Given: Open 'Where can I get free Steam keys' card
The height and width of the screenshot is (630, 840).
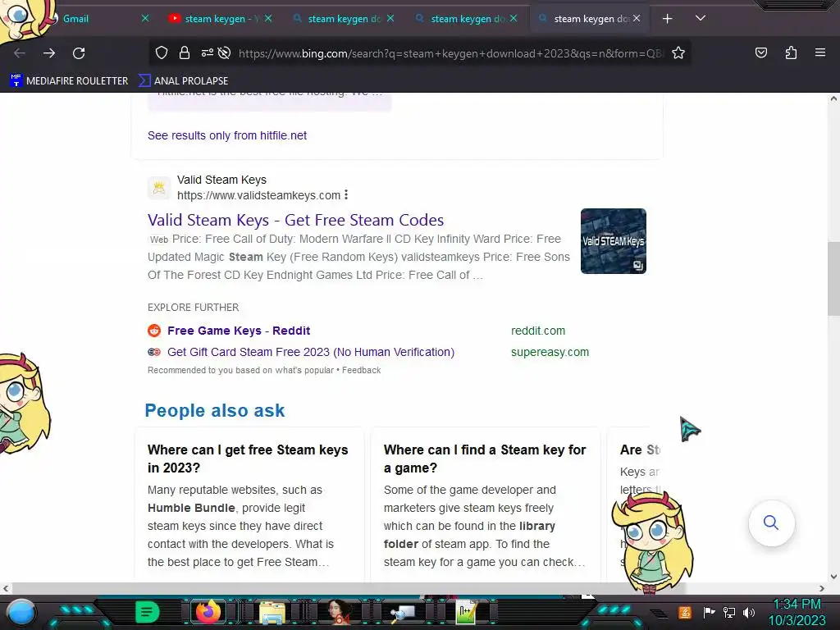Looking at the screenshot, I should [x=249, y=505].
